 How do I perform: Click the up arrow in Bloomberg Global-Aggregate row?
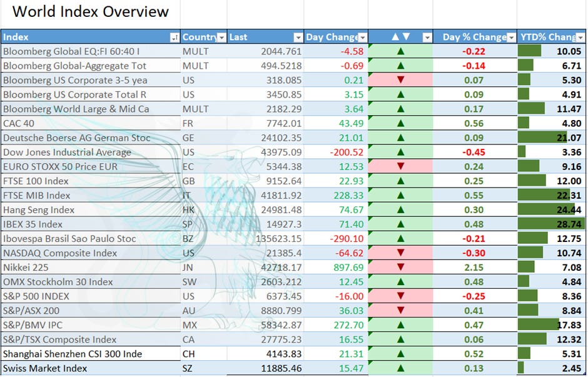click(400, 66)
